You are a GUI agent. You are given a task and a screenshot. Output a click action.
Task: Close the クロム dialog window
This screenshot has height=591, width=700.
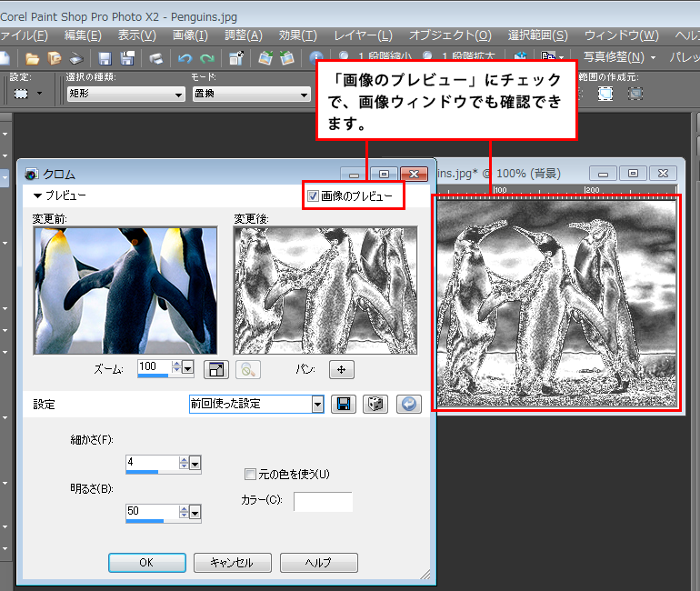click(415, 174)
